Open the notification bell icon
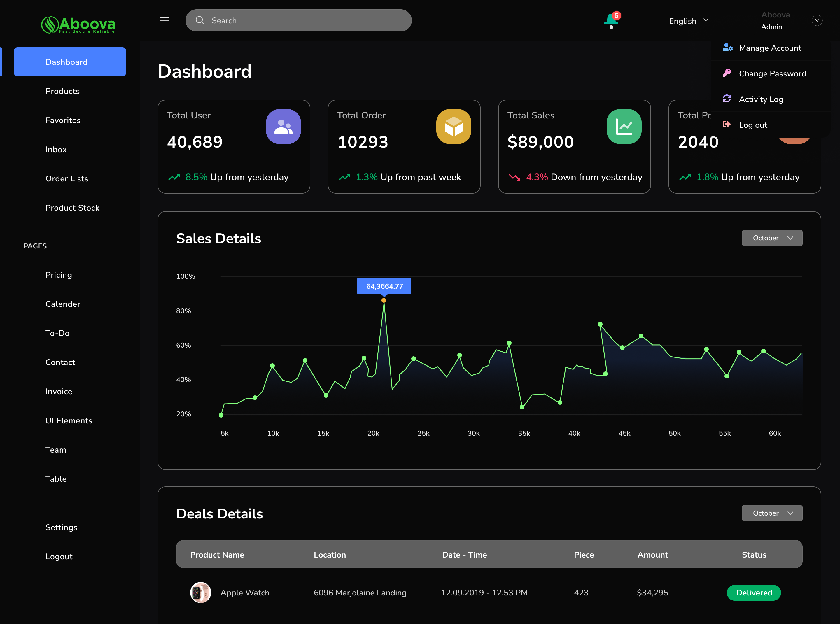 pos(612,21)
